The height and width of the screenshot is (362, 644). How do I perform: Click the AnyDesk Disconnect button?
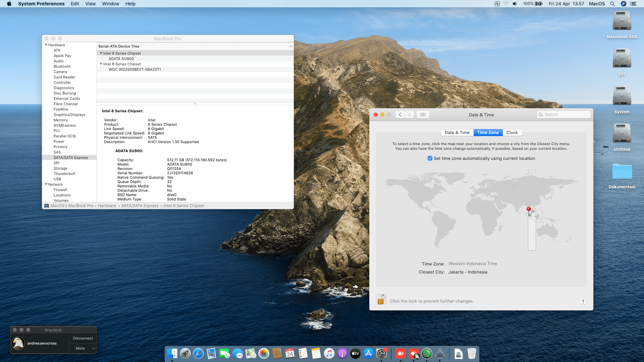point(83,338)
